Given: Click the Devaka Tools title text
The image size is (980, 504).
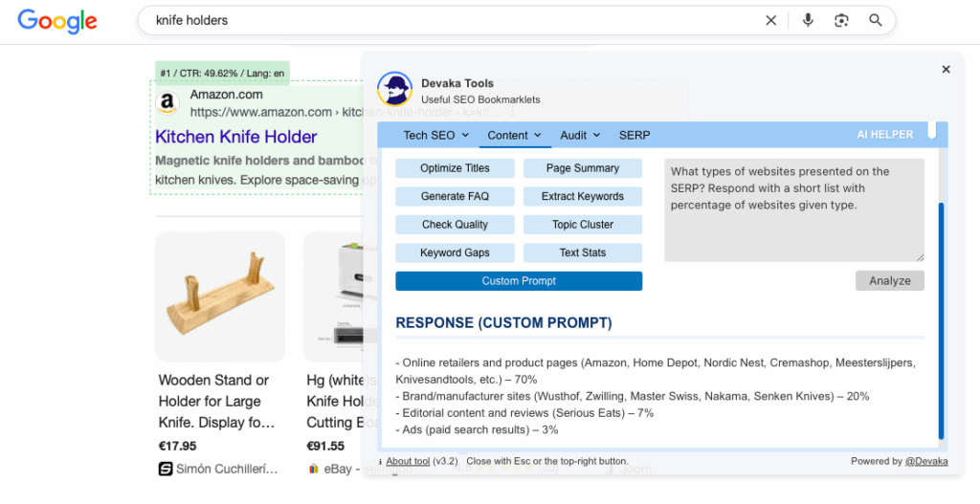Looking at the screenshot, I should coord(457,83).
